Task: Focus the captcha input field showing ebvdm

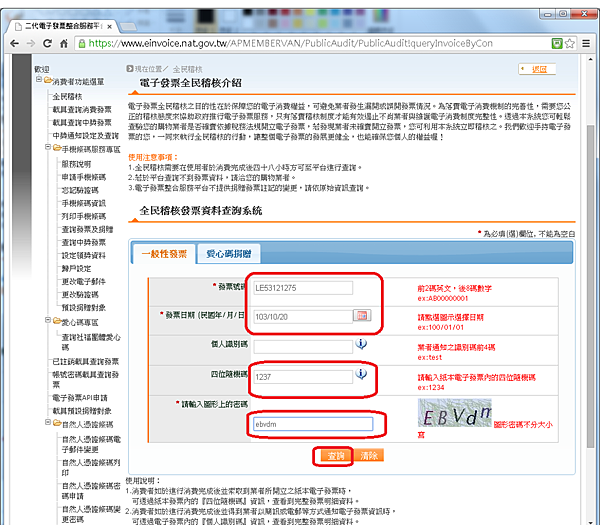Action: tap(313, 424)
